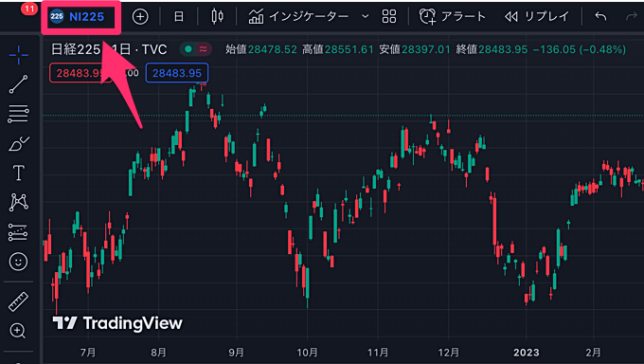
Task: Click the 日経225 chart title legend
Action: (108, 49)
